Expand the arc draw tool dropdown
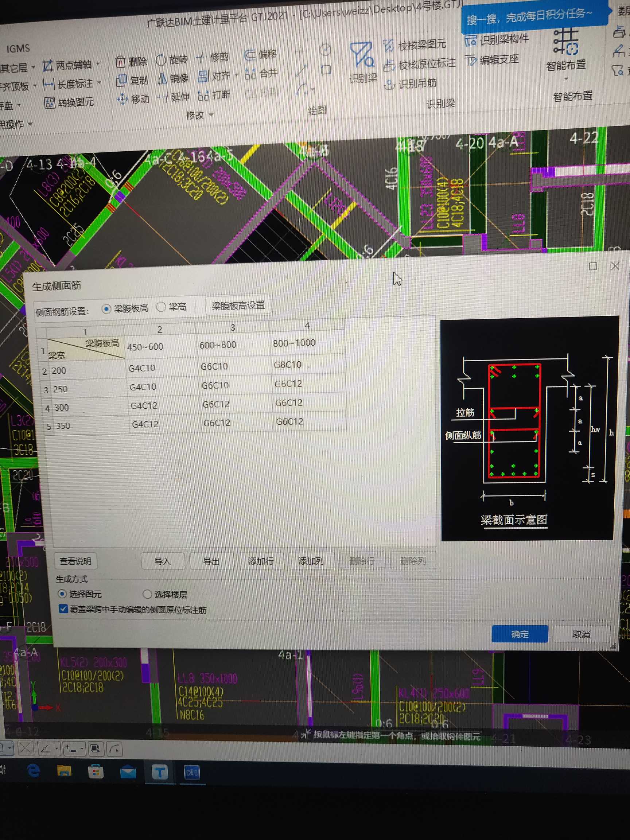The width and height of the screenshot is (630, 840). pyautogui.click(x=312, y=90)
